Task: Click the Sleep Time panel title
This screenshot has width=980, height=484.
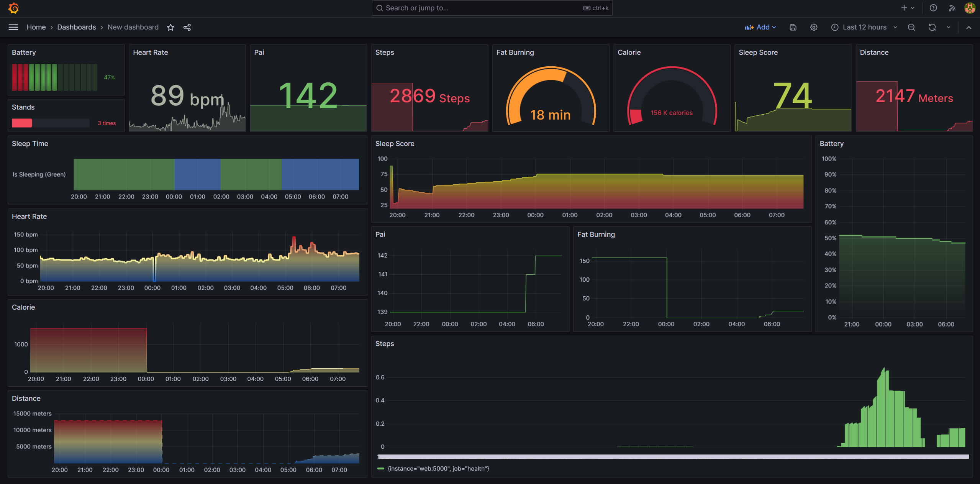Action: tap(30, 144)
